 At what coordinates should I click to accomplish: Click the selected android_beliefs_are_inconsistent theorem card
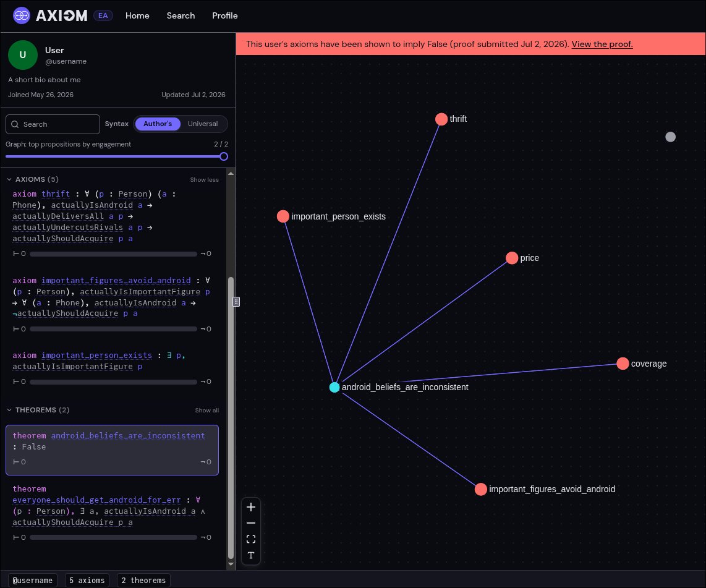[x=112, y=450]
